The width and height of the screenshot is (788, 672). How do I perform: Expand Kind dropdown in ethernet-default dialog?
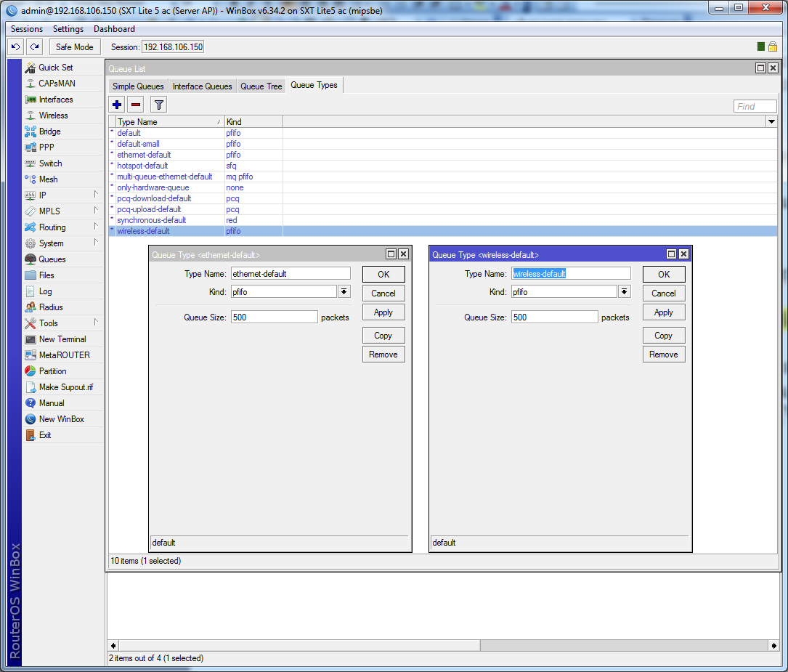tap(344, 291)
